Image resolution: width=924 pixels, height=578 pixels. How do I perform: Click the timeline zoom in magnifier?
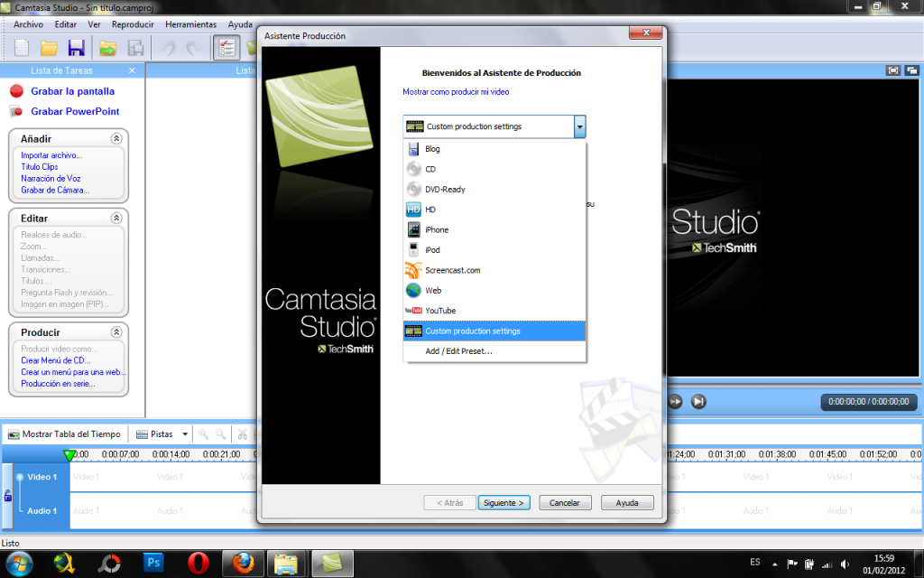(x=203, y=434)
